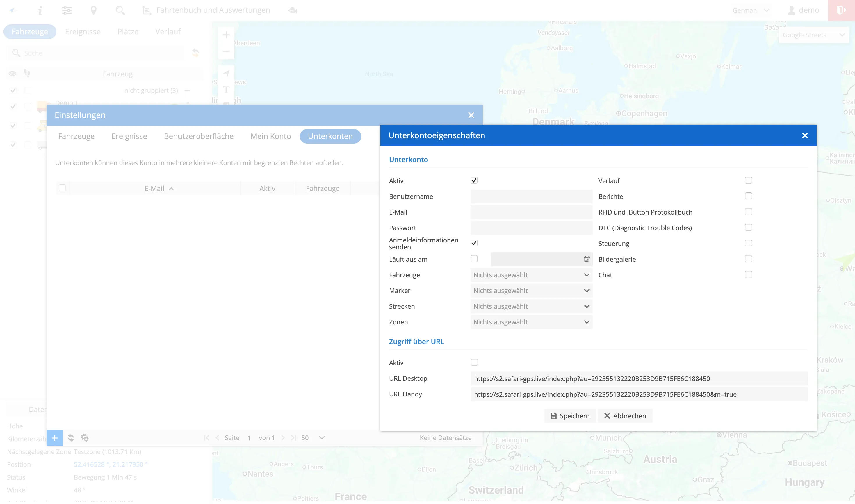Open the Fahrzeuge selection dropdown
The image size is (855, 504).
(531, 275)
